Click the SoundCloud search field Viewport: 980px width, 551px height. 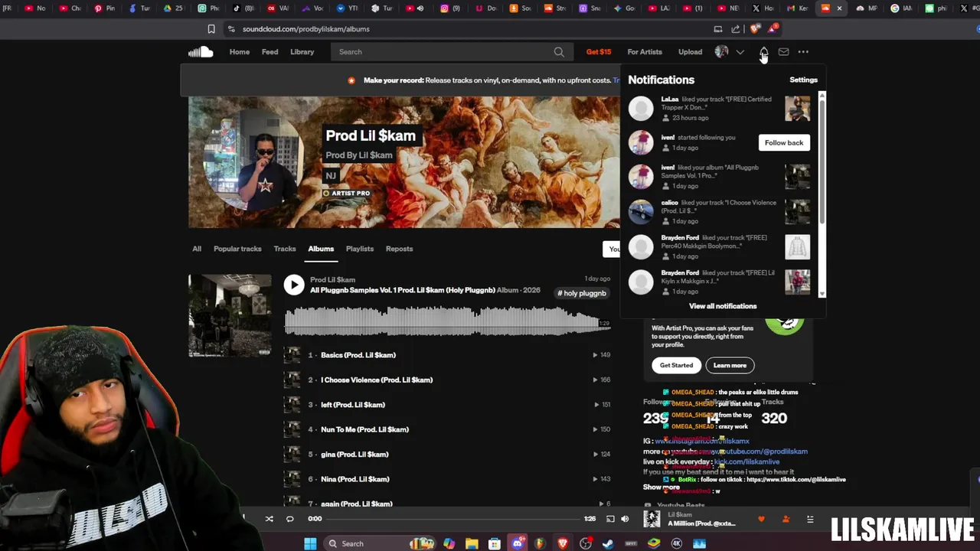pyautogui.click(x=452, y=52)
